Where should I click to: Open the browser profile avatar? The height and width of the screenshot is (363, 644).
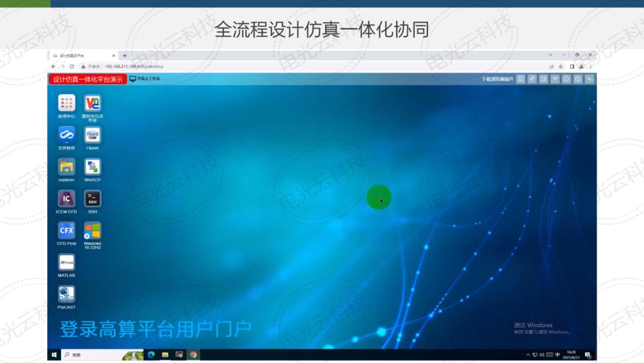[581, 67]
